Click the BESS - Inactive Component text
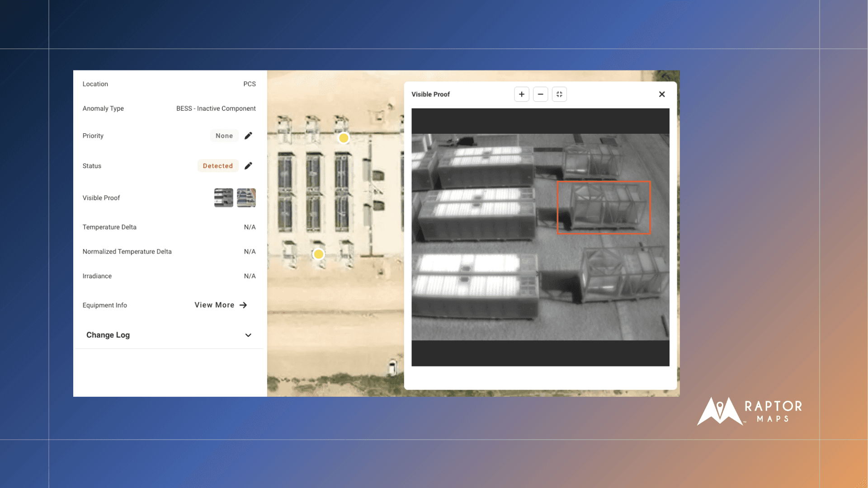868x488 pixels. pyautogui.click(x=216, y=108)
